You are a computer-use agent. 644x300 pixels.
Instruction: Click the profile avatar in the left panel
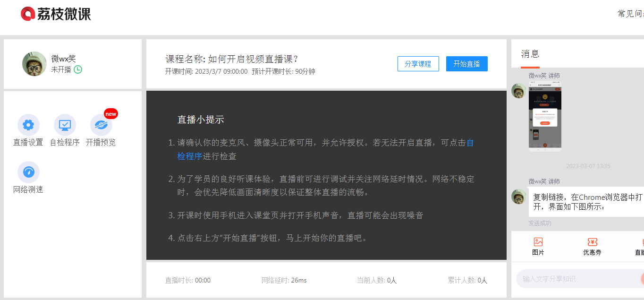tap(34, 64)
